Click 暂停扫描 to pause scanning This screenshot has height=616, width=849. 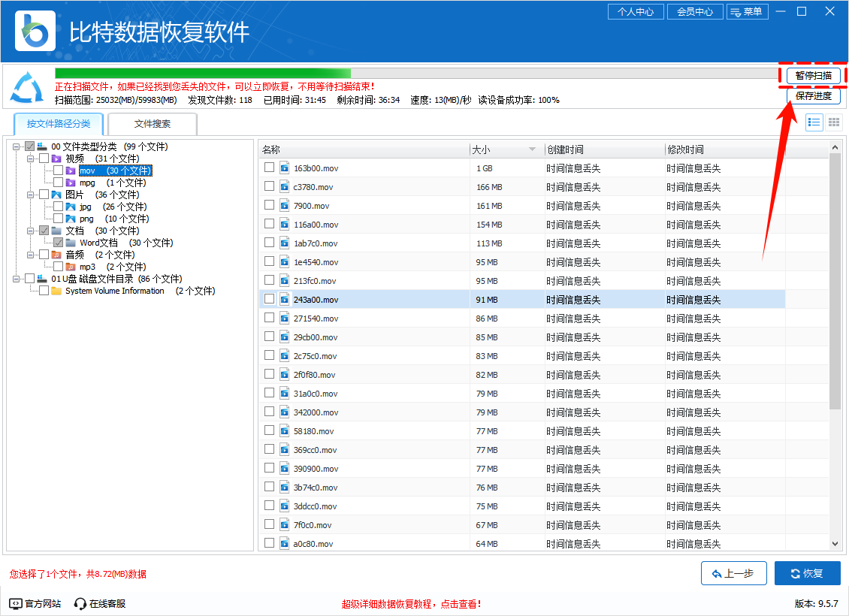(x=813, y=75)
